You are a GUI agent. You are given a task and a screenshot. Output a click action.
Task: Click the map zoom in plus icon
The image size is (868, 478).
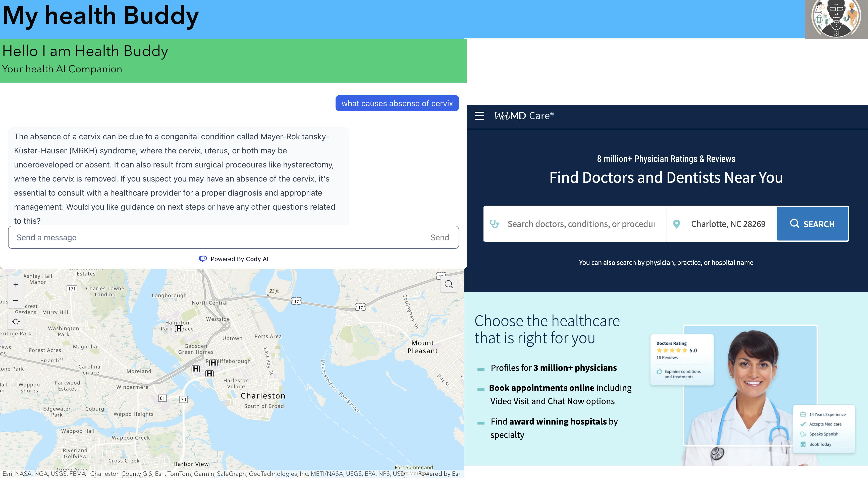pyautogui.click(x=16, y=285)
